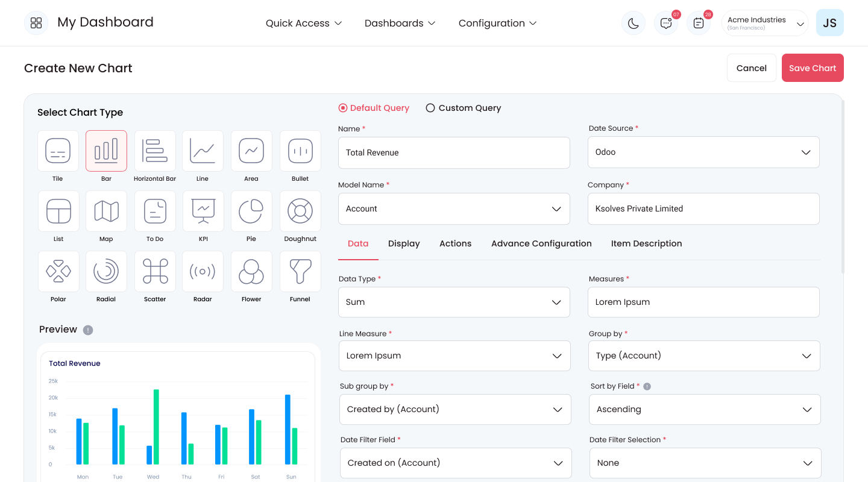Expand the Sort by Field Ascending dropdown
The image size is (868, 482).
[x=705, y=409]
